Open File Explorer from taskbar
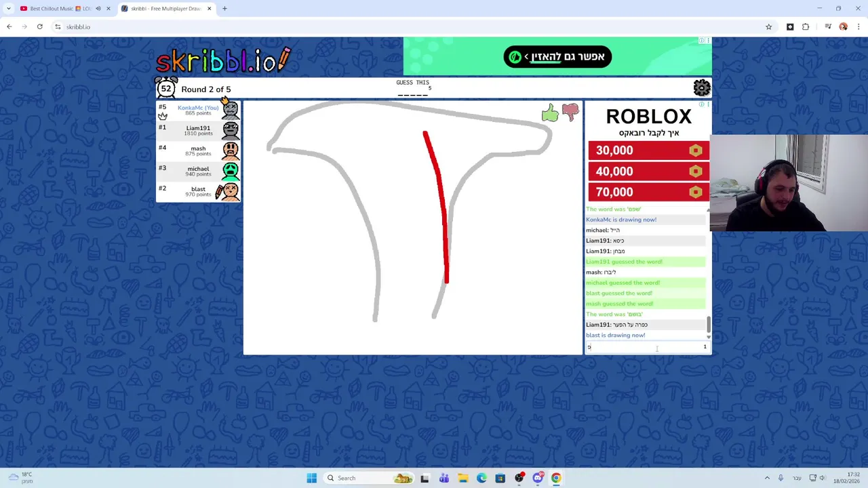 [462, 478]
